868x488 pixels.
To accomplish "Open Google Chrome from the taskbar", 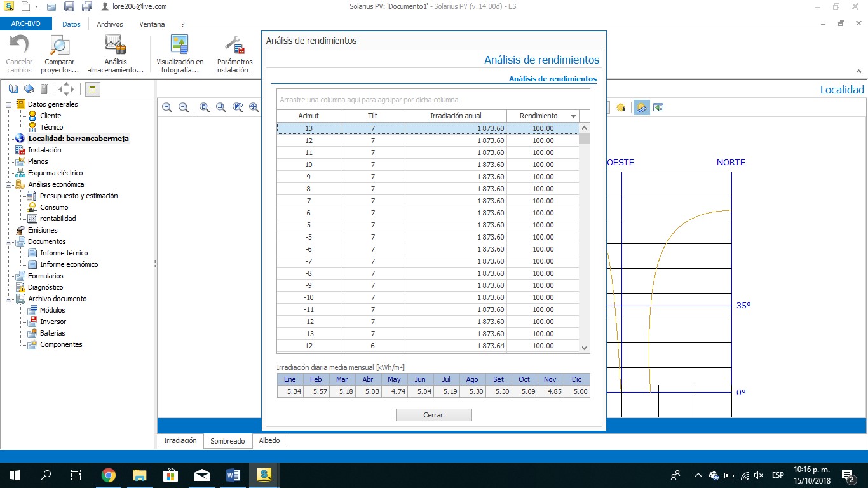I will click(109, 475).
